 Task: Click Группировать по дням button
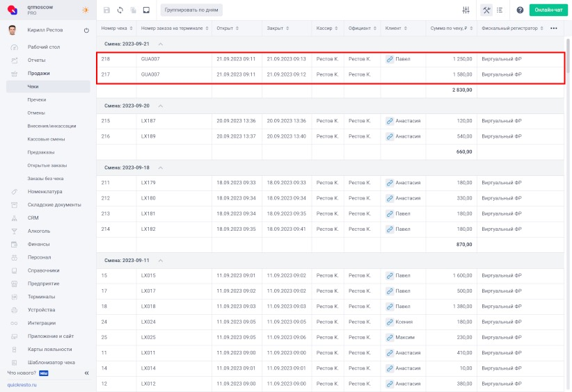(x=191, y=10)
